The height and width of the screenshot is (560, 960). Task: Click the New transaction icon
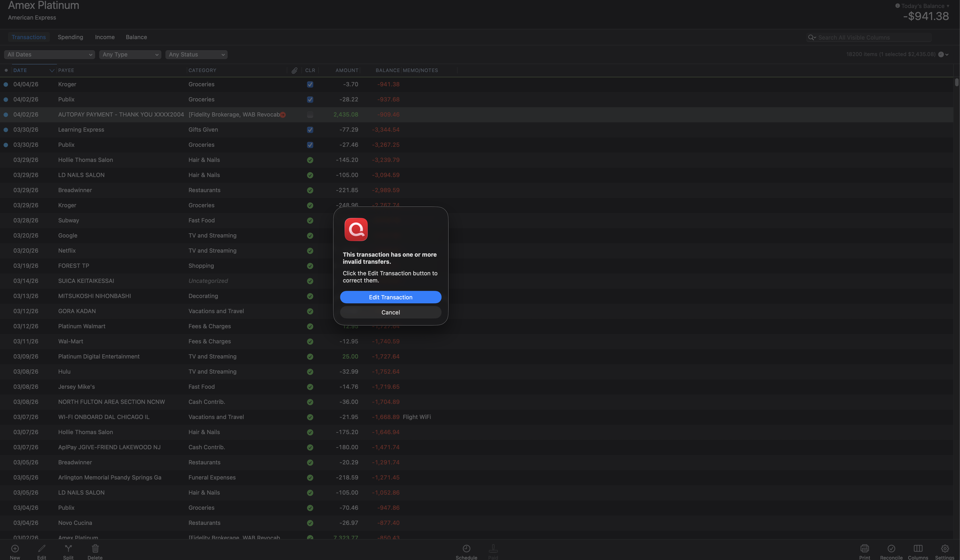15,549
